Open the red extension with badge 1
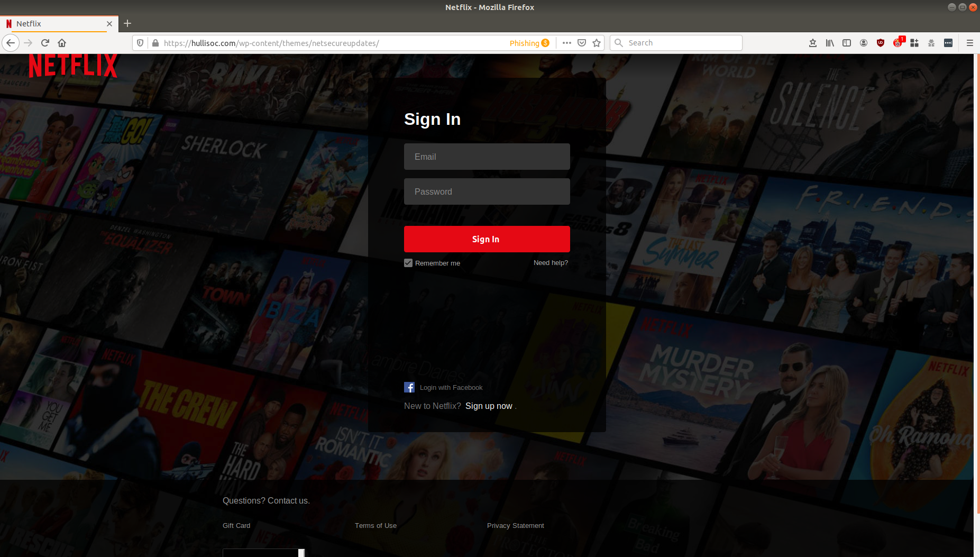The height and width of the screenshot is (557, 980). point(898,42)
